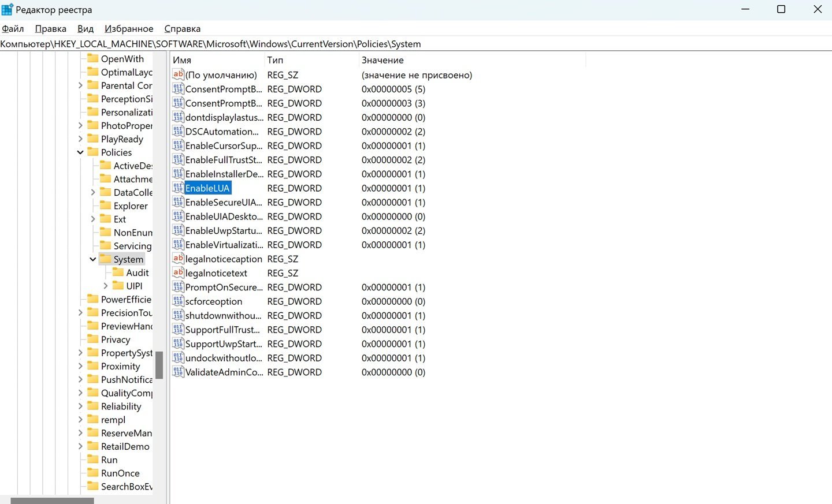Select the Servicing key under Policies
This screenshot has width=832, height=504.
coord(132,245)
